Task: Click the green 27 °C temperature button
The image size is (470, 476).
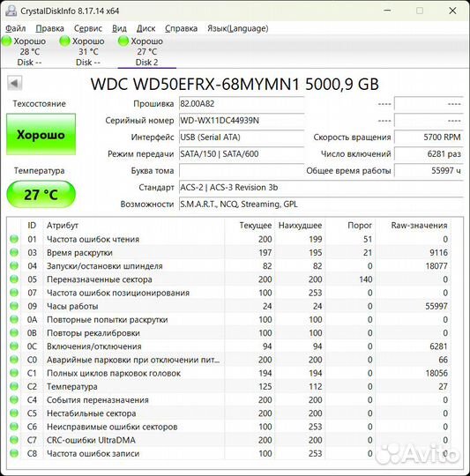Action: click(x=41, y=194)
